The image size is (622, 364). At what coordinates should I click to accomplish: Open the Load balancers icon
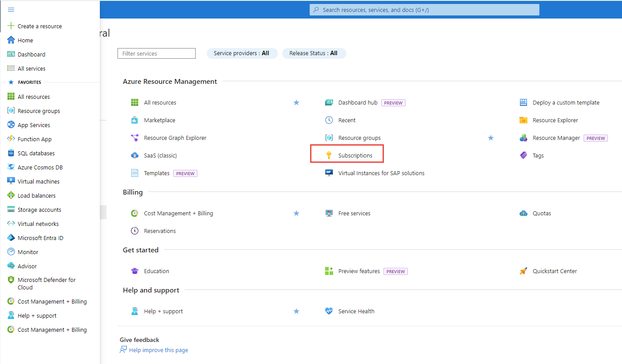(x=11, y=195)
